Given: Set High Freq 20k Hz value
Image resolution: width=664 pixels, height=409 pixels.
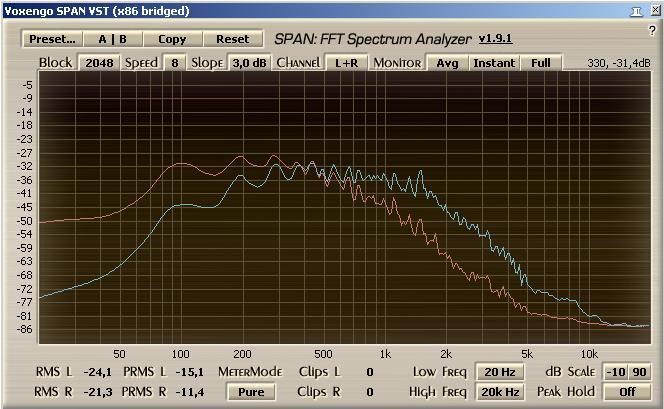Looking at the screenshot, I should (x=500, y=392).
